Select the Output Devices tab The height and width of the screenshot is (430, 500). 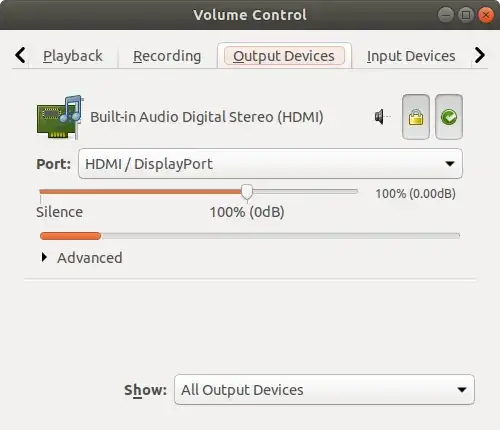click(284, 56)
